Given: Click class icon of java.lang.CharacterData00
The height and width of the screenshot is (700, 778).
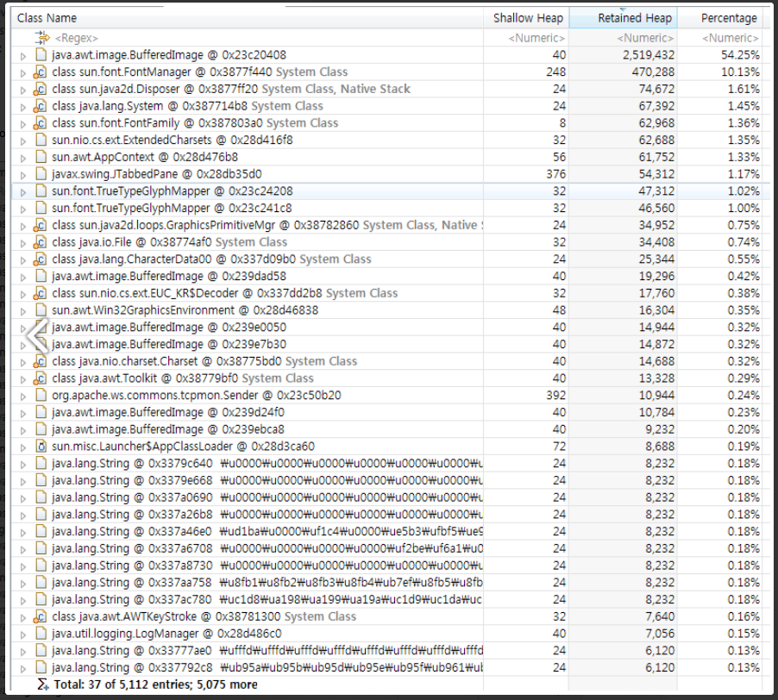Looking at the screenshot, I should pos(41,259).
